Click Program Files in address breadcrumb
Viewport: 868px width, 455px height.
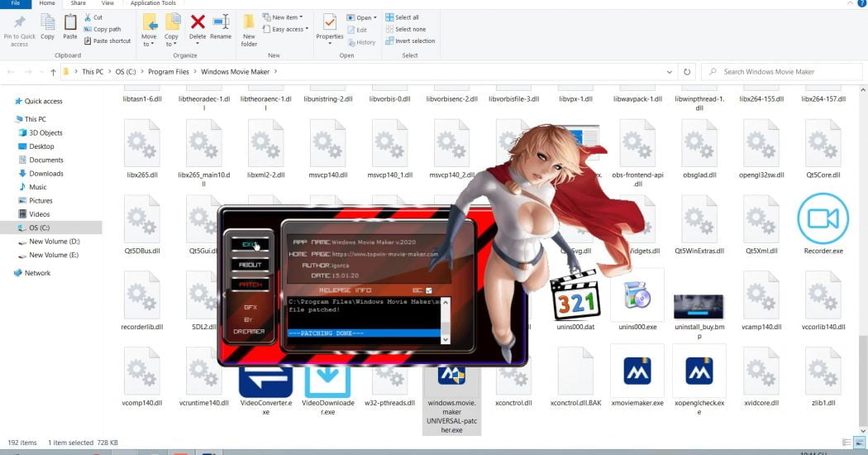169,71
